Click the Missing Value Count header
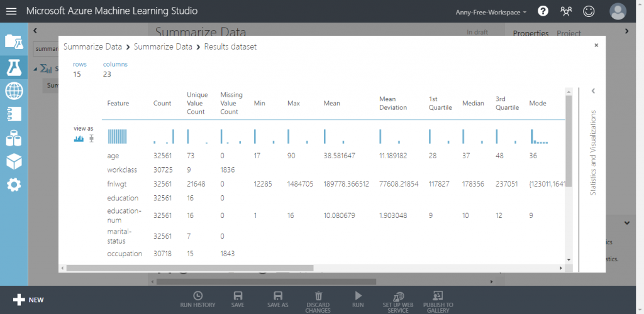644x314 pixels. (x=231, y=103)
